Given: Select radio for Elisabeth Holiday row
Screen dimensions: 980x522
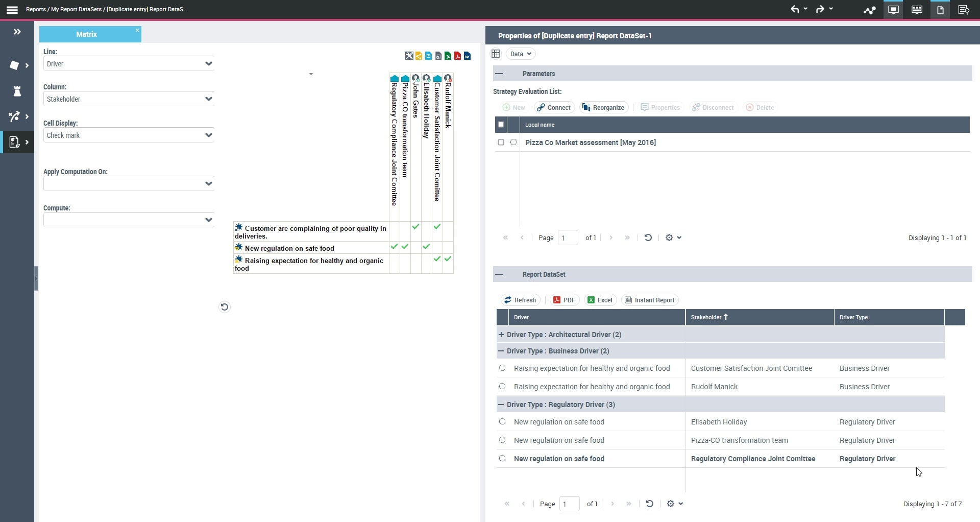Looking at the screenshot, I should point(502,422).
